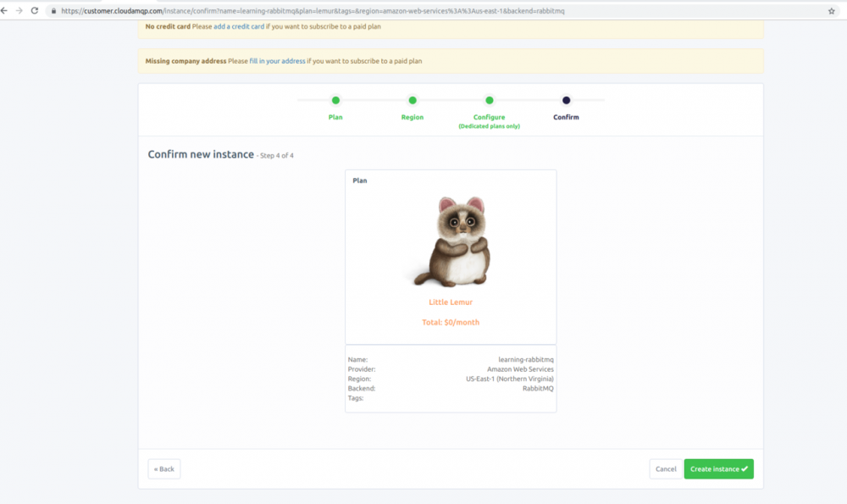Click the browser back navigation arrow

point(7,12)
